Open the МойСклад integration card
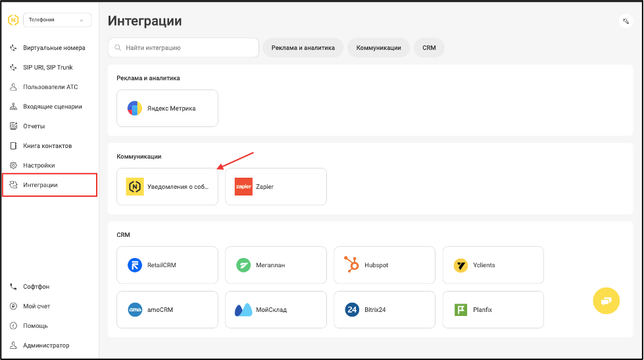Viewport: 644px width, 360px height. point(276,309)
